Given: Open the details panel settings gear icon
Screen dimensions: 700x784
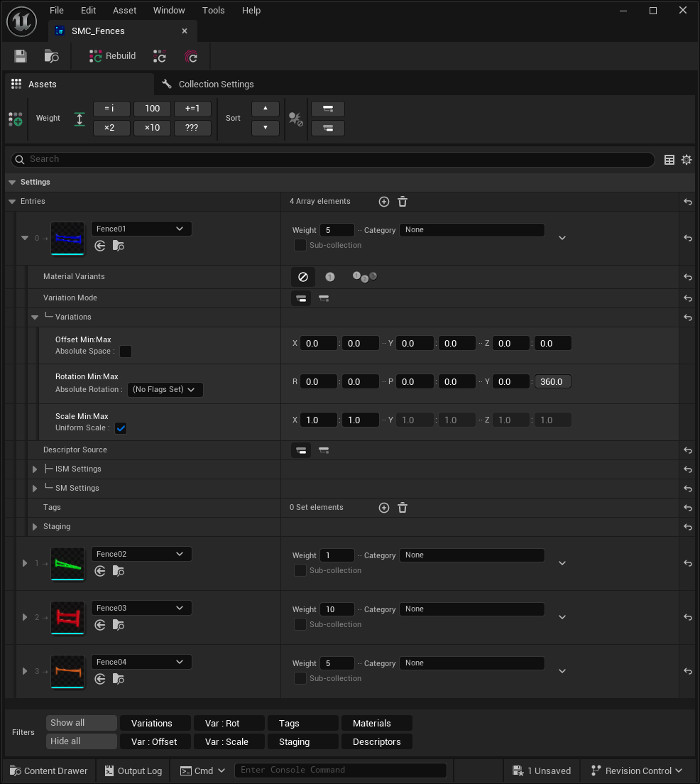Looking at the screenshot, I should tap(687, 160).
